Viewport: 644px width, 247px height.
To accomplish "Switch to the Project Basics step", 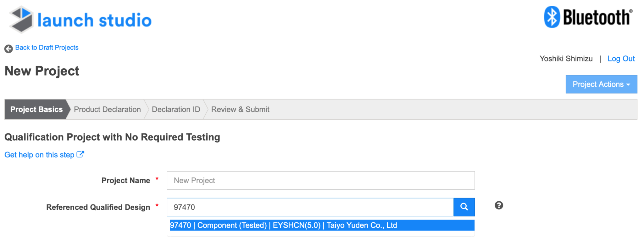I will click(36, 109).
